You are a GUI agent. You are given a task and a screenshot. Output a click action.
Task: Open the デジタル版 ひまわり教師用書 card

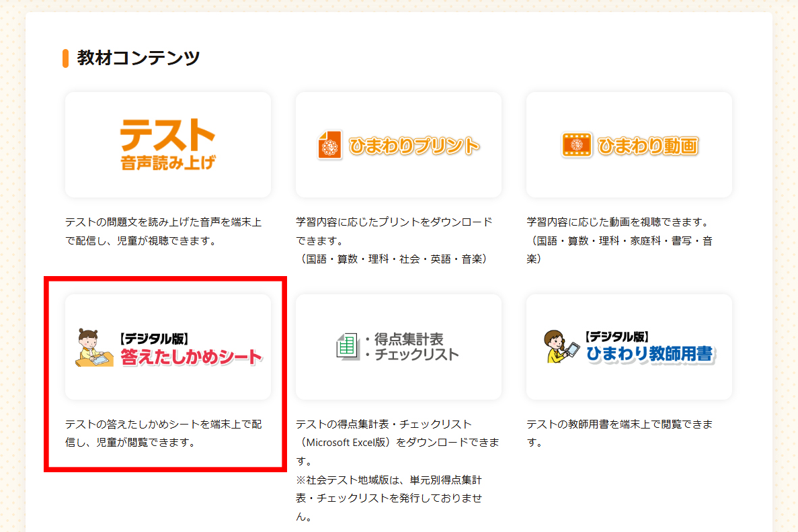coord(629,346)
